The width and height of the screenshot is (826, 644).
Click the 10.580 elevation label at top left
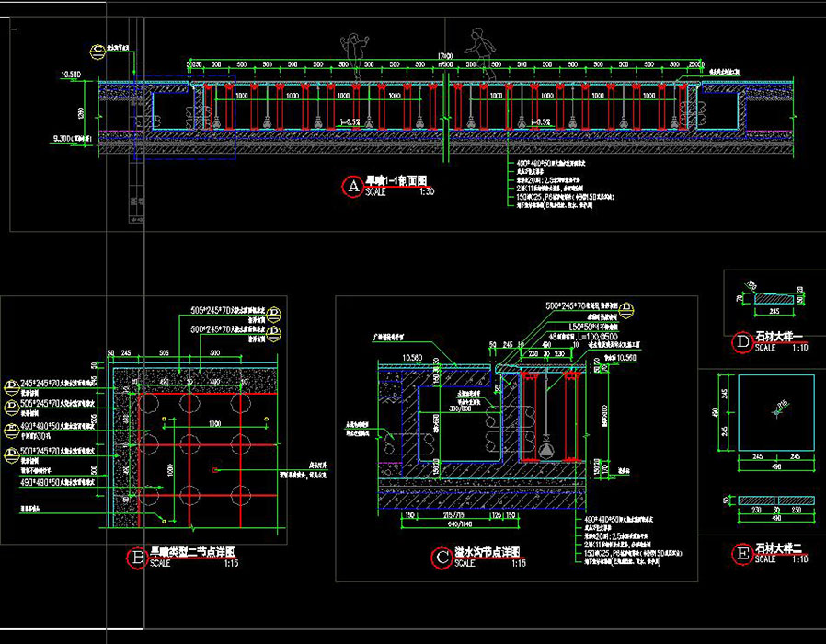point(72,73)
